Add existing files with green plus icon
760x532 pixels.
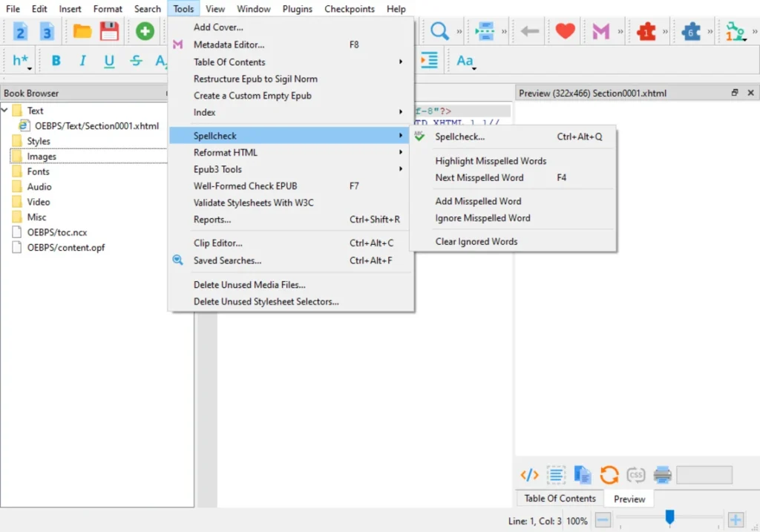click(145, 31)
